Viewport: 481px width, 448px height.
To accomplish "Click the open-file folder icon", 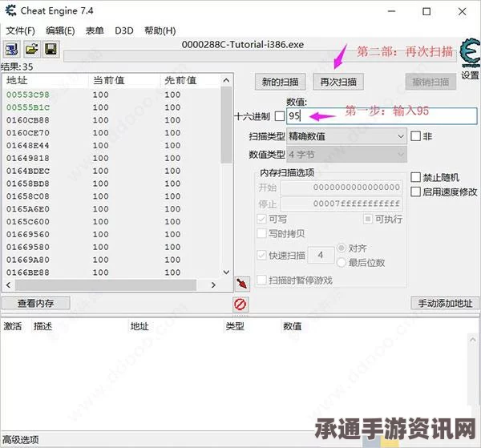I will tap(31, 49).
